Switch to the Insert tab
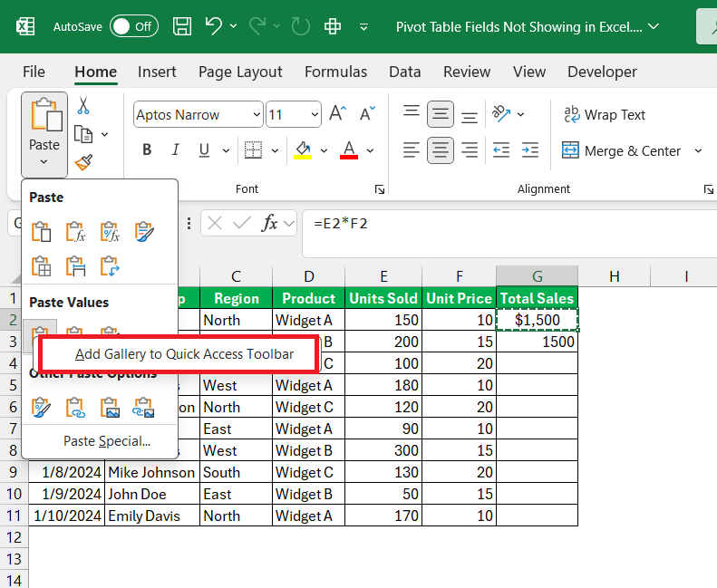 point(157,72)
